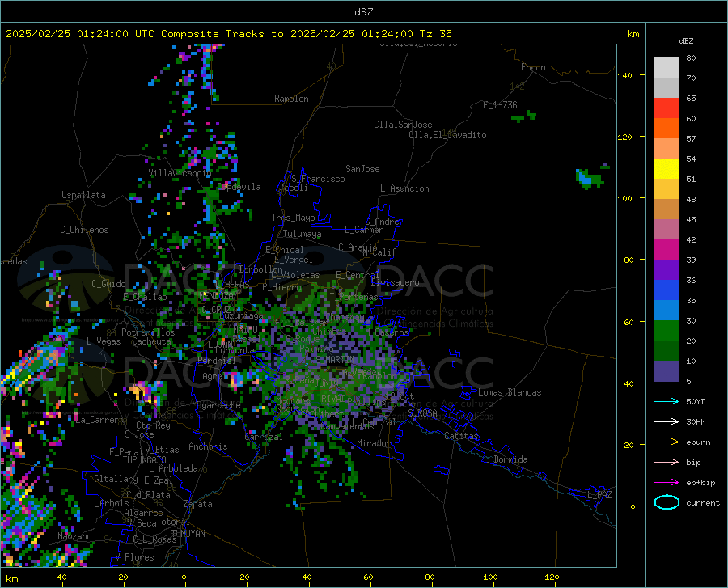Screen dimensions: 728x588
Task: Click the Zapata label
Action: point(198,504)
